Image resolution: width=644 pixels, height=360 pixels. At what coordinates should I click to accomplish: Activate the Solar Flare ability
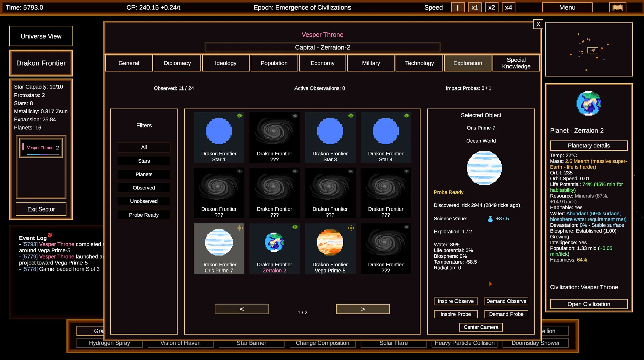click(x=393, y=343)
